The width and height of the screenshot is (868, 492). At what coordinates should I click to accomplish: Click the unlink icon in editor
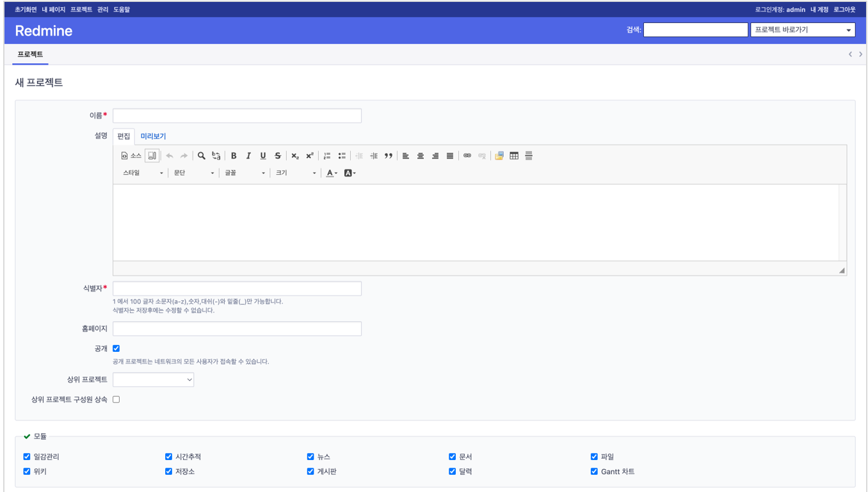click(482, 155)
